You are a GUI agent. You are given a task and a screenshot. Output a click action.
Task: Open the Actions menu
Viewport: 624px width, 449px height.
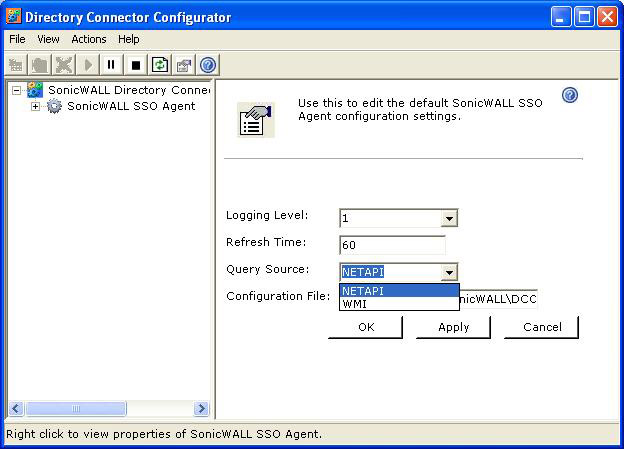coord(89,39)
